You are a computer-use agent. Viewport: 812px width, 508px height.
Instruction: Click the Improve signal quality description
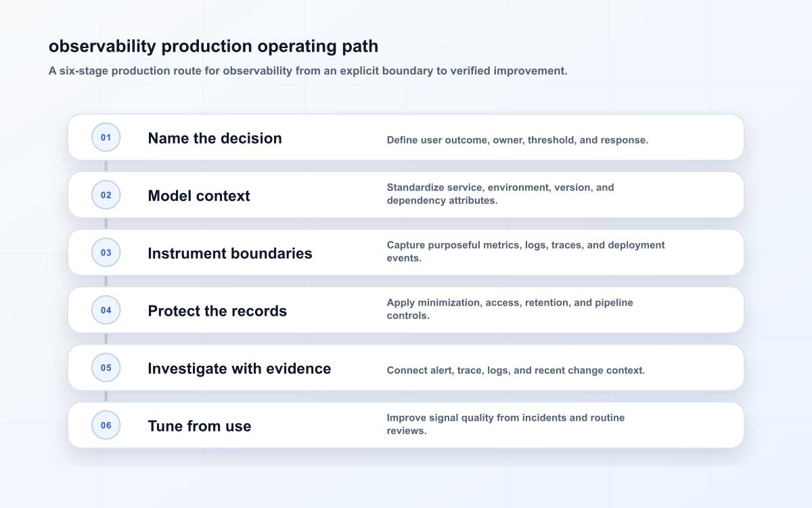pyautogui.click(x=505, y=424)
